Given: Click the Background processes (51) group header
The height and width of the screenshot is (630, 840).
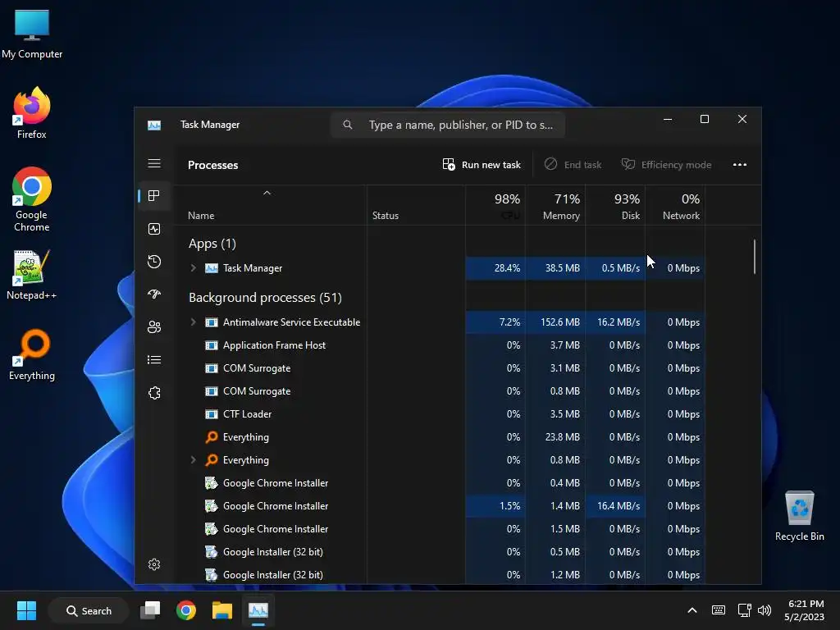Looking at the screenshot, I should click(265, 297).
